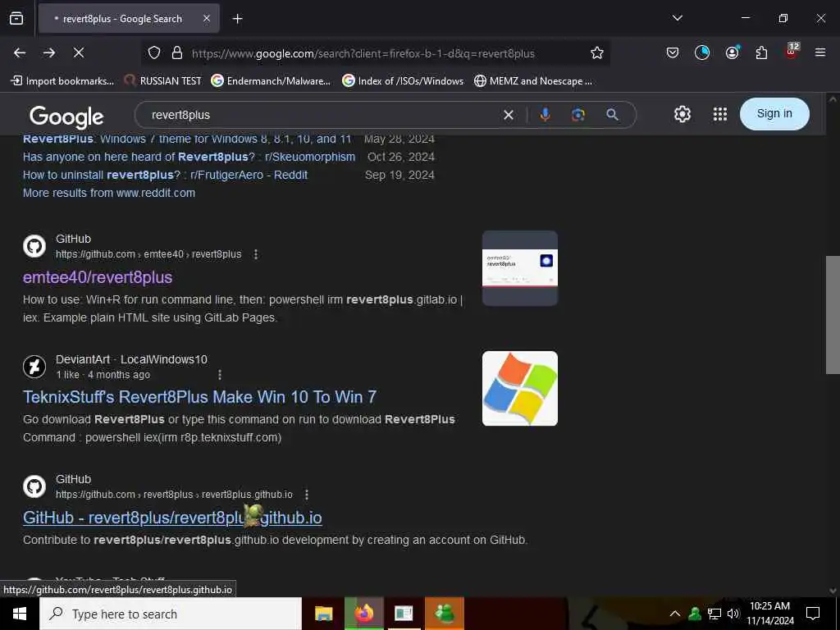Screen dimensions: 840x630
Task: Open green user tray icon
Action: tap(695, 614)
